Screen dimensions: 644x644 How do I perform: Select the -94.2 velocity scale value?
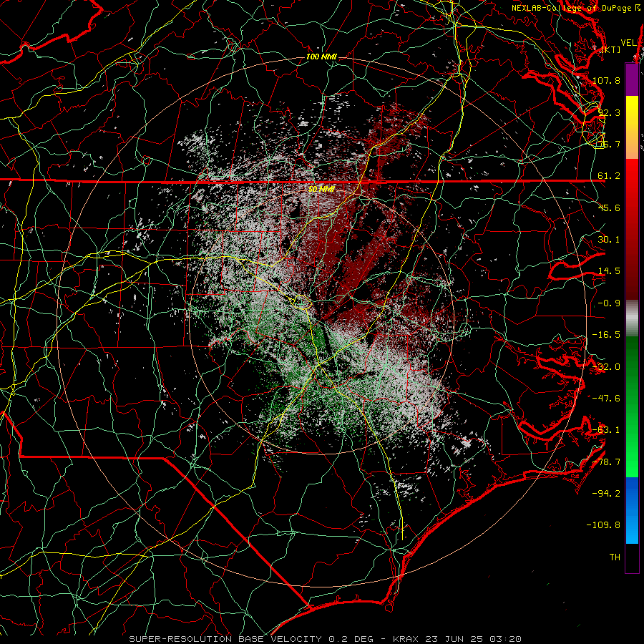click(x=606, y=494)
